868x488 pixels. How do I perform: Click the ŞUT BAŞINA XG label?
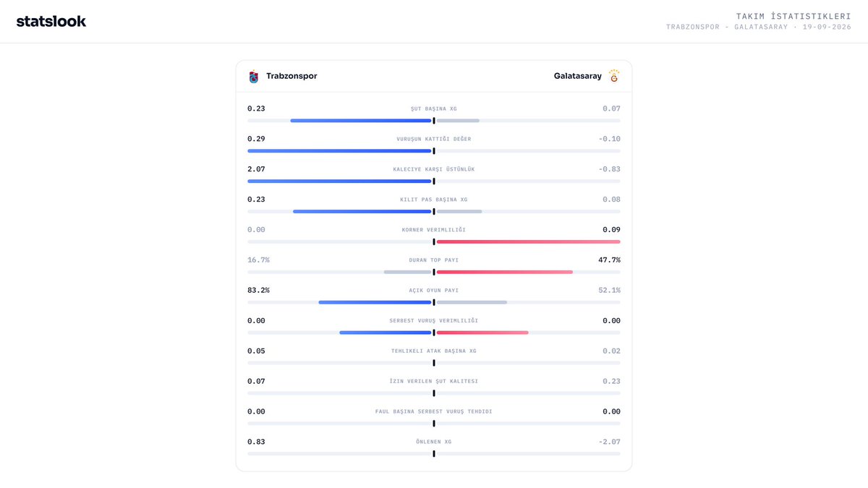click(x=434, y=109)
